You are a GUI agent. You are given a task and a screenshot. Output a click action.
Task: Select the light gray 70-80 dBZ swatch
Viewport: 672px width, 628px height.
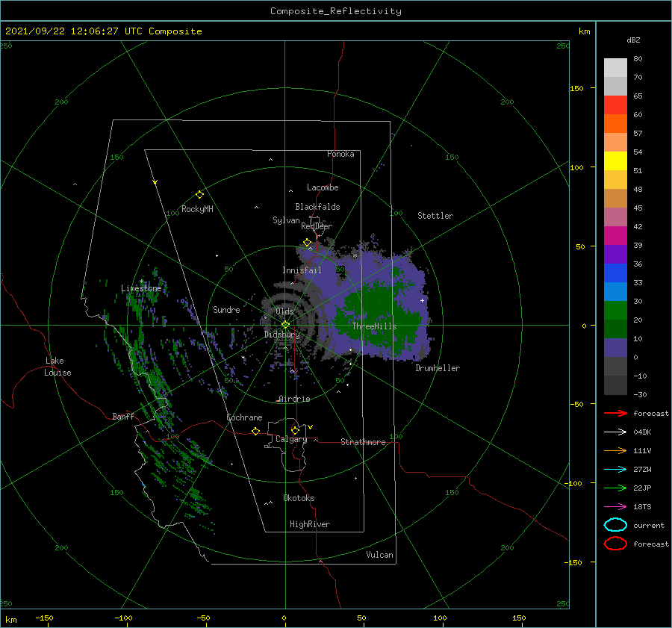click(x=615, y=68)
